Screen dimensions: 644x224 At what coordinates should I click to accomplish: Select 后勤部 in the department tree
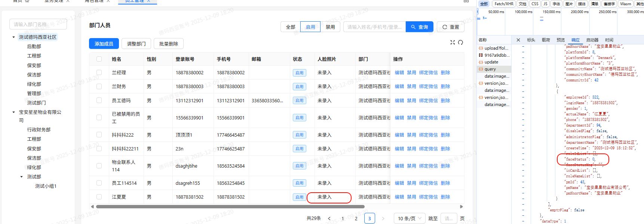coord(34,46)
